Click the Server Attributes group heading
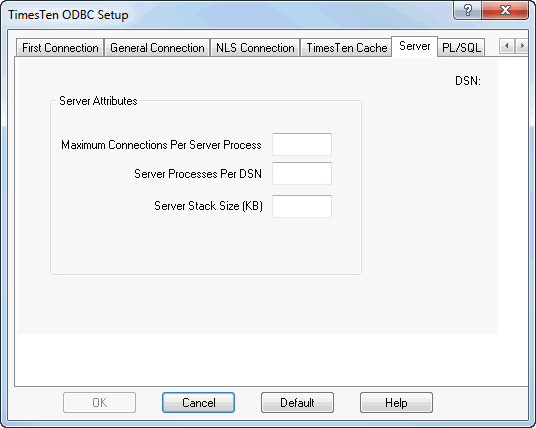This screenshot has width=536, height=428. [x=98, y=101]
